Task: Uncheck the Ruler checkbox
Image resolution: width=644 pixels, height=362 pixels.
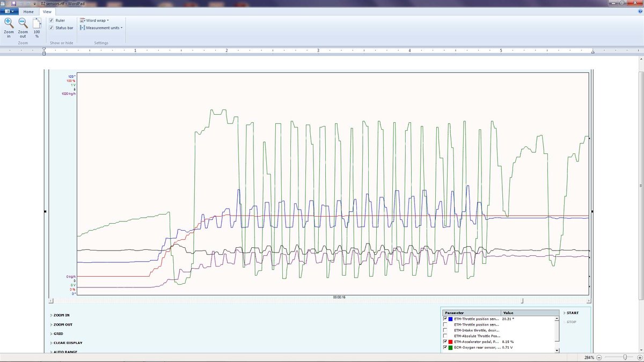Action: point(51,20)
